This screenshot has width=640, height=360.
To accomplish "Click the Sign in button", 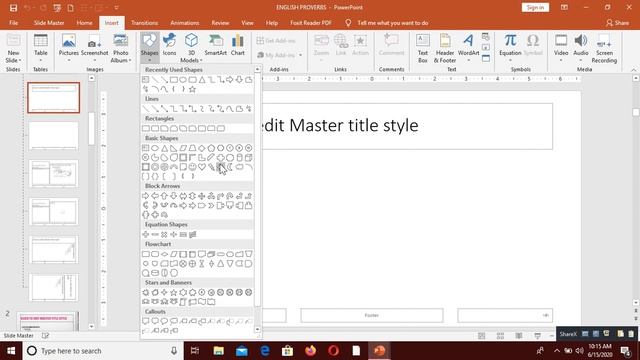I will coord(535,7).
